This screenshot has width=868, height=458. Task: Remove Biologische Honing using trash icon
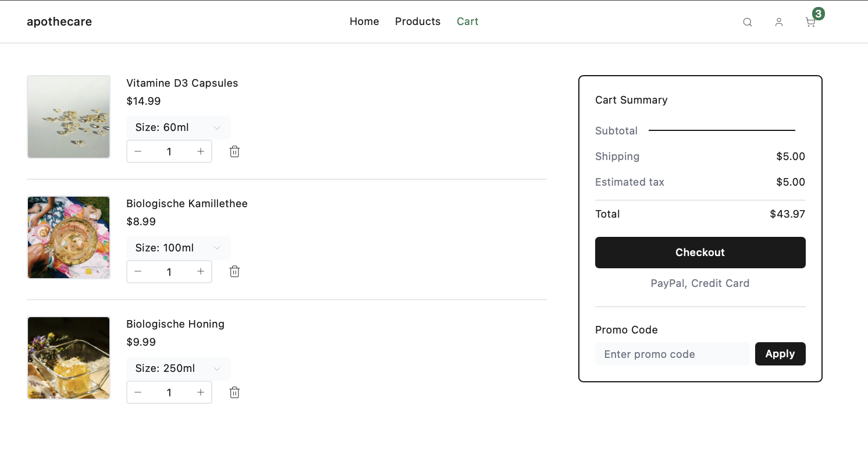[x=234, y=392]
